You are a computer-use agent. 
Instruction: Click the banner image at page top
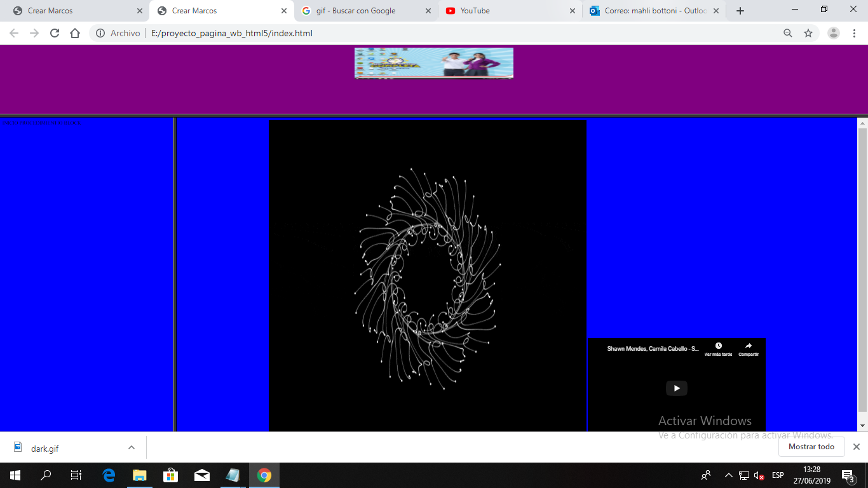click(x=434, y=63)
